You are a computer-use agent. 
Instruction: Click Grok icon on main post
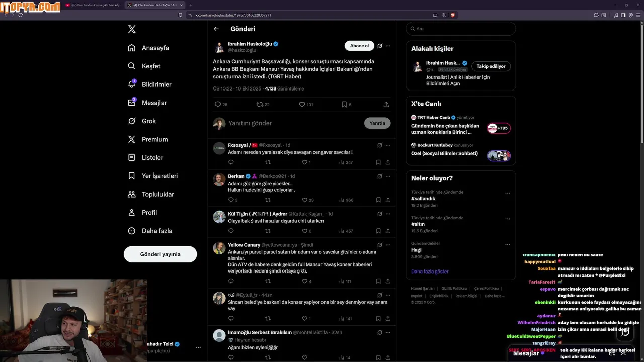click(380, 46)
